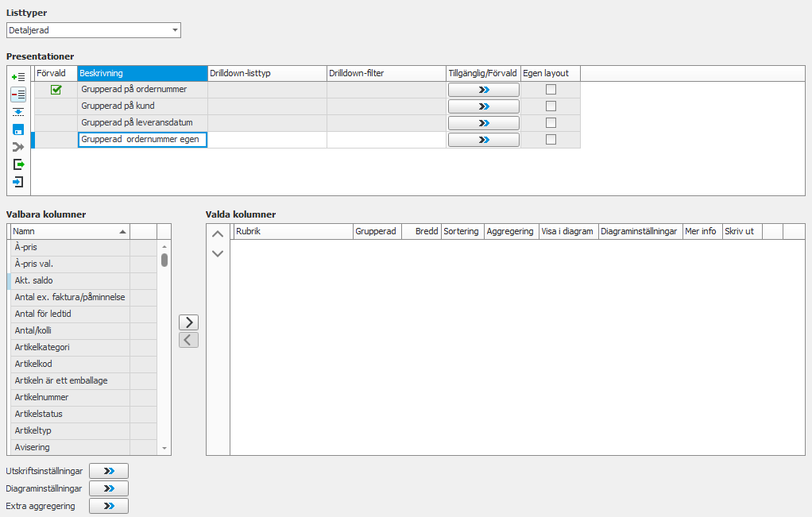Open the Listtyper dropdown
Image resolution: width=812 pixels, height=517 pixels.
coord(175,30)
